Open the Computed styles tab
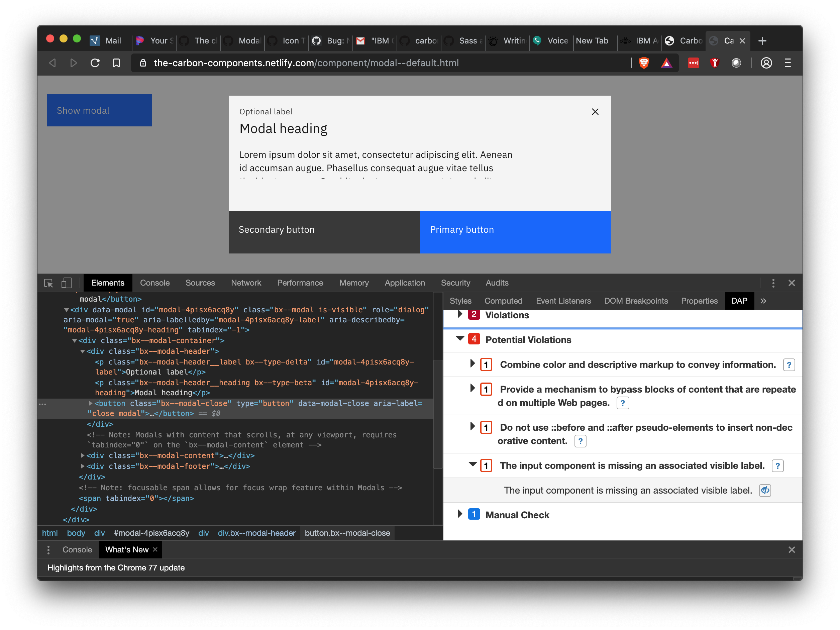 tap(503, 301)
